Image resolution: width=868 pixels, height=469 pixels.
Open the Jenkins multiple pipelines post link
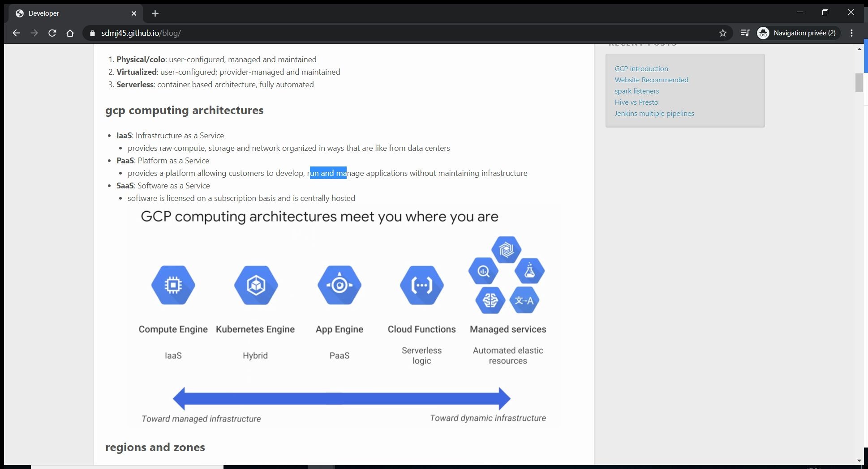coord(654,113)
